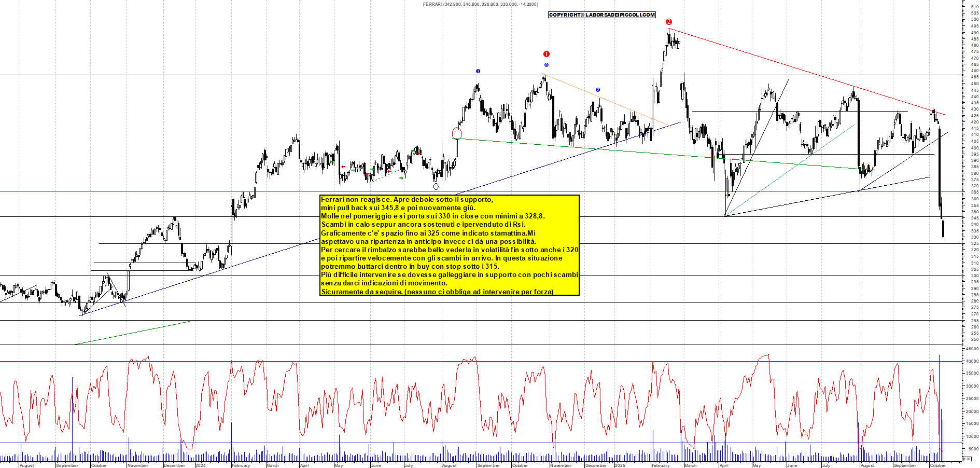Click the 2024 year label on time axis
980x468 pixels.
(200, 465)
